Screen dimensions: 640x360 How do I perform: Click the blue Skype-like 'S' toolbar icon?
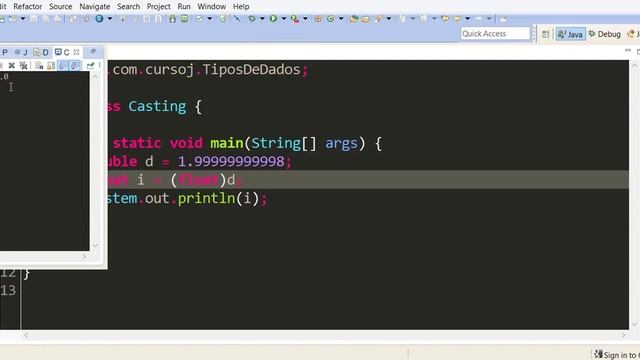point(99,18)
